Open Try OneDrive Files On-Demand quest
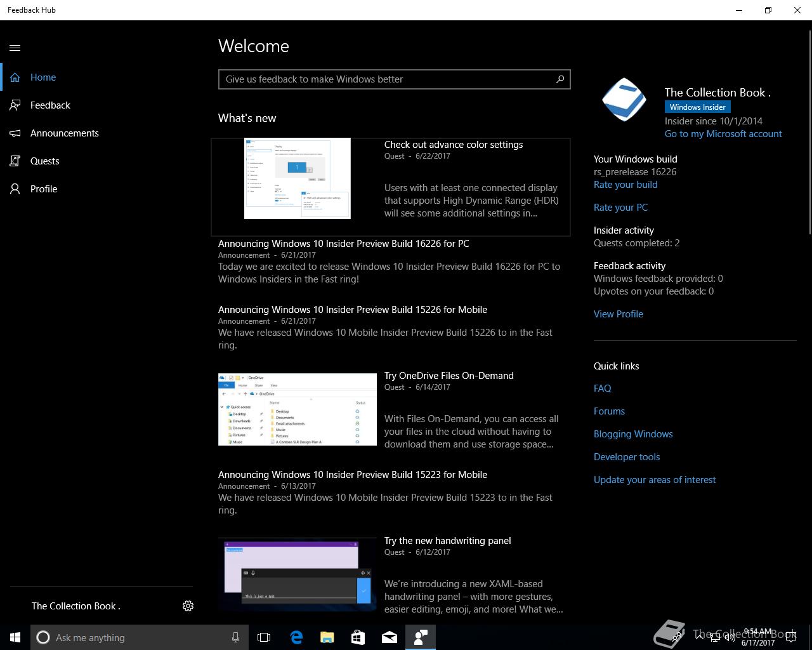 coord(449,376)
